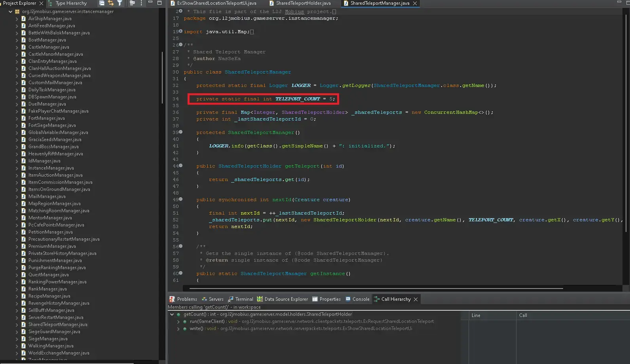Viewport: 630px width, 364px height.
Task: Expand the CastleManager.java tree node
Action: coord(17,47)
